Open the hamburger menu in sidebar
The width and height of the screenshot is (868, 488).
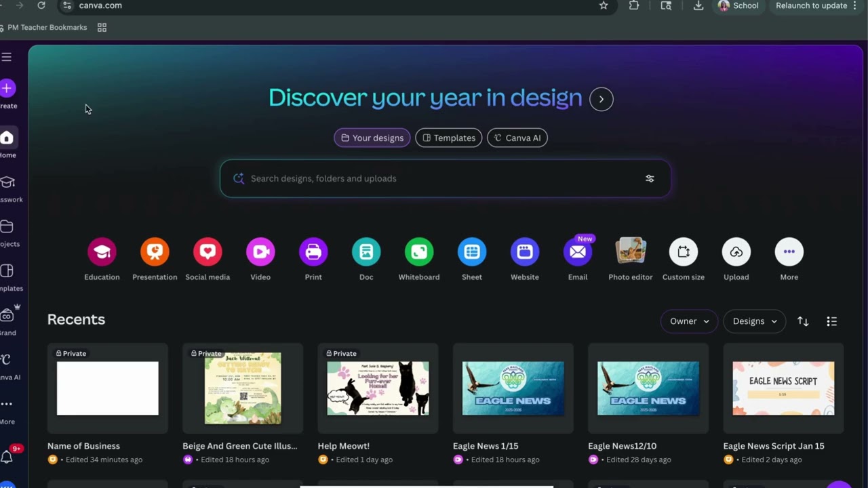pos(6,57)
